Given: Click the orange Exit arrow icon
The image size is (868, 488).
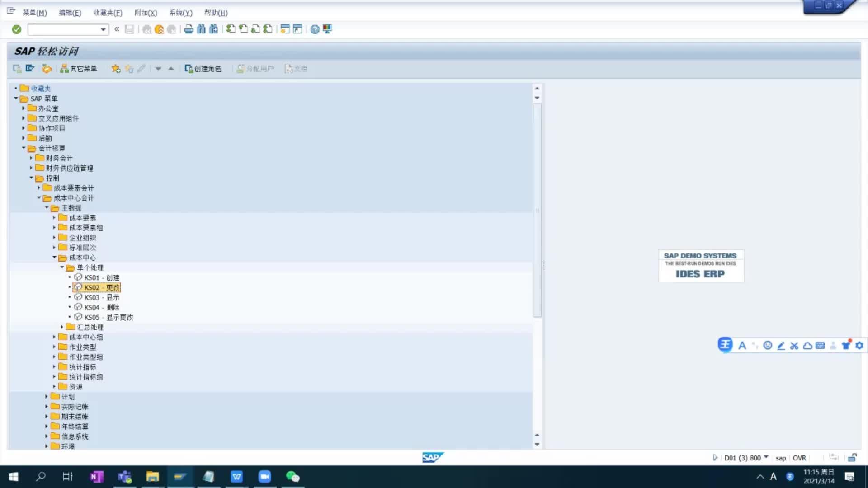Looking at the screenshot, I should pyautogui.click(x=159, y=29).
